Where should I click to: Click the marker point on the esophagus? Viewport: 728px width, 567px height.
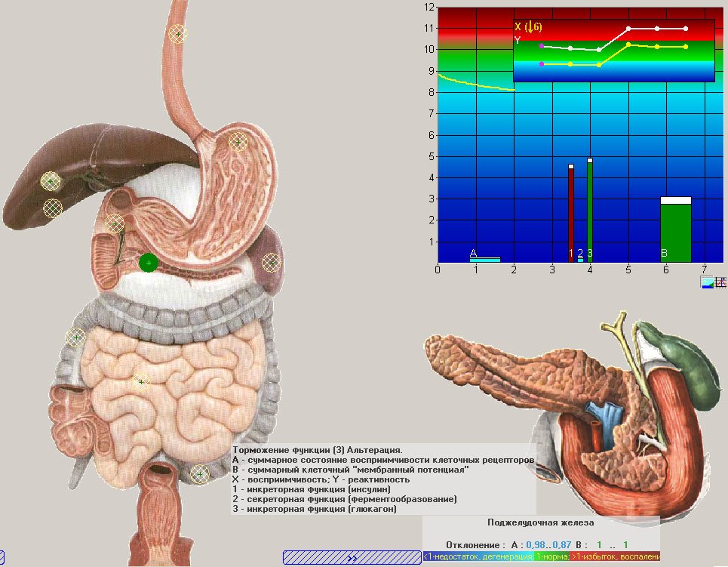(178, 34)
